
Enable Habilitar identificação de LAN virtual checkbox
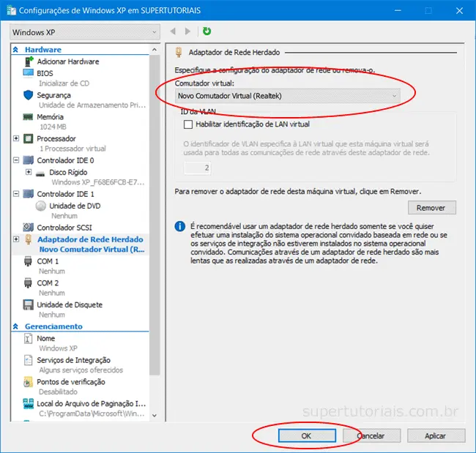tap(188, 124)
